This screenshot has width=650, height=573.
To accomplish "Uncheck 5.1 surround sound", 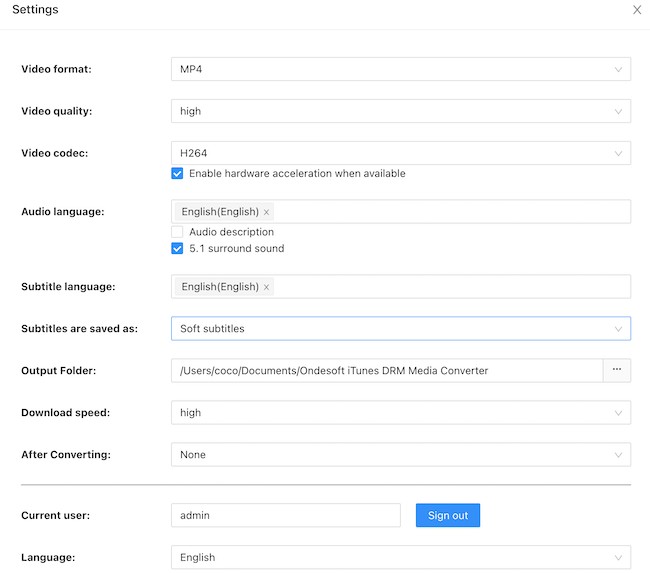I will coord(177,248).
